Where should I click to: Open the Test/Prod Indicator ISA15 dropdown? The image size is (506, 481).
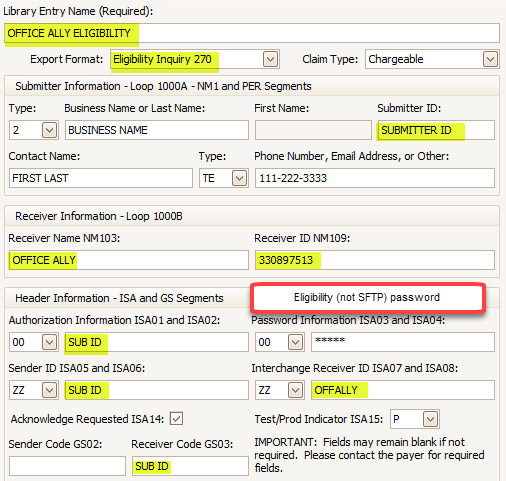(x=430, y=419)
